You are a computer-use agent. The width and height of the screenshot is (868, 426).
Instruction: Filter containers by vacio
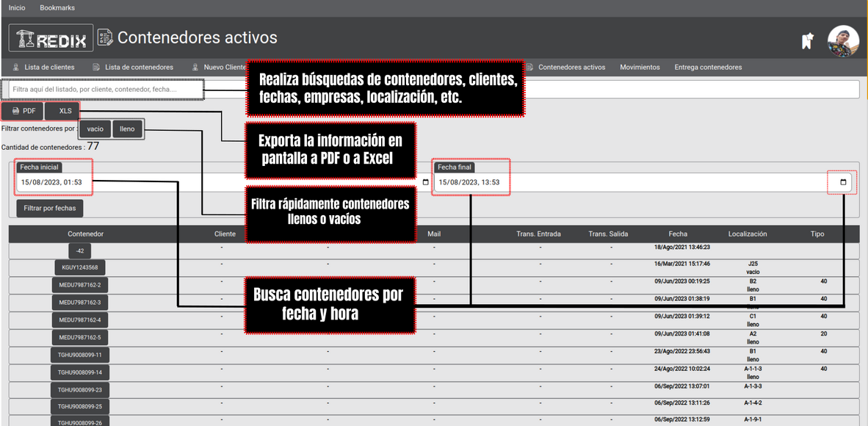pyautogui.click(x=95, y=129)
